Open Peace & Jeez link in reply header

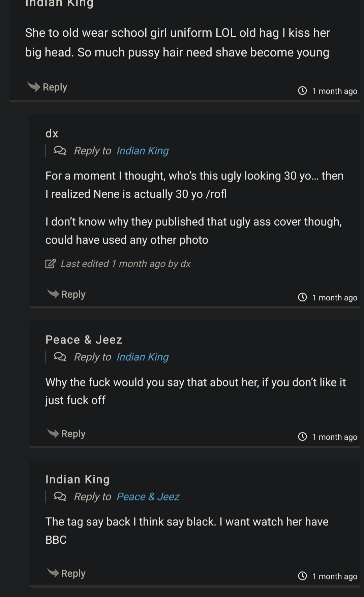point(148,497)
